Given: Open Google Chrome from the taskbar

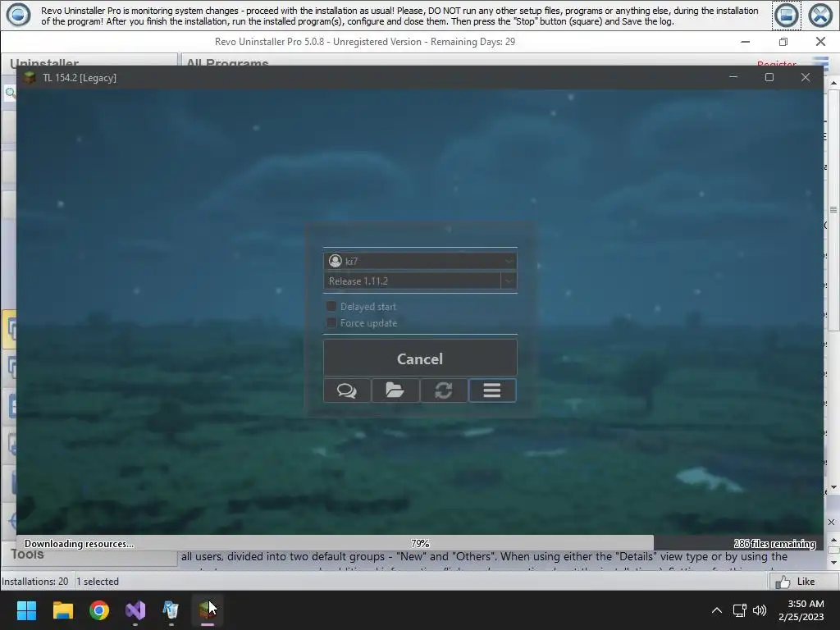Looking at the screenshot, I should coord(99,610).
